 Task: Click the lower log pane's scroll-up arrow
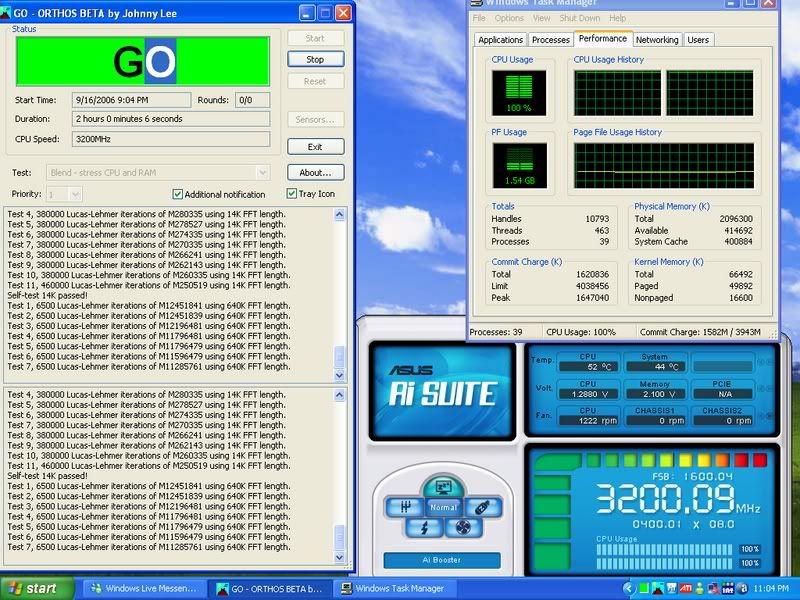pos(340,395)
